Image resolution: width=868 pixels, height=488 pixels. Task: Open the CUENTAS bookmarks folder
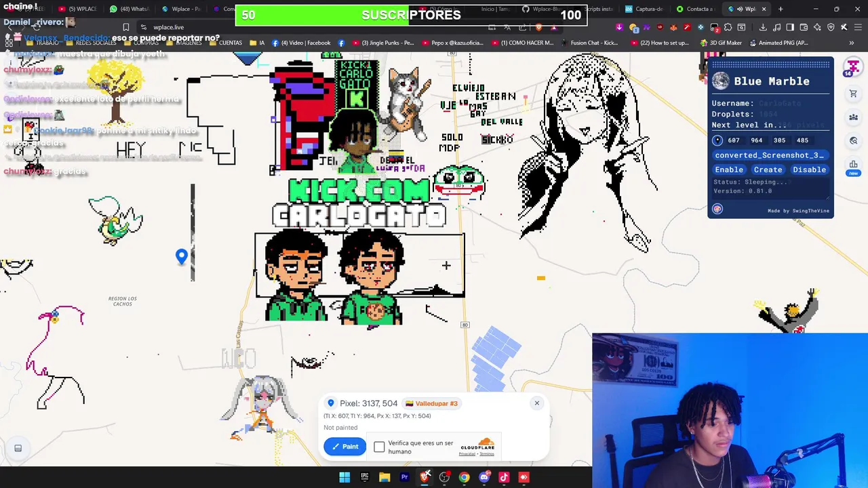pyautogui.click(x=225, y=43)
